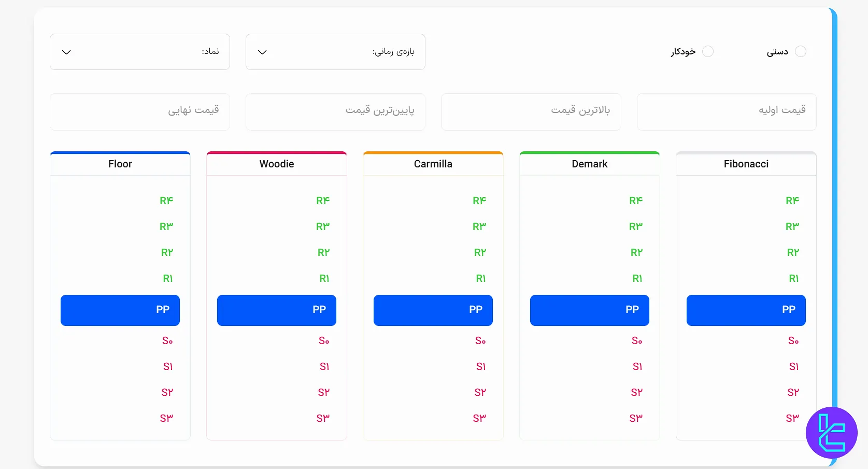Expand the chevron arrow on the symbol selector
This screenshot has width=868, height=469.
click(x=66, y=52)
